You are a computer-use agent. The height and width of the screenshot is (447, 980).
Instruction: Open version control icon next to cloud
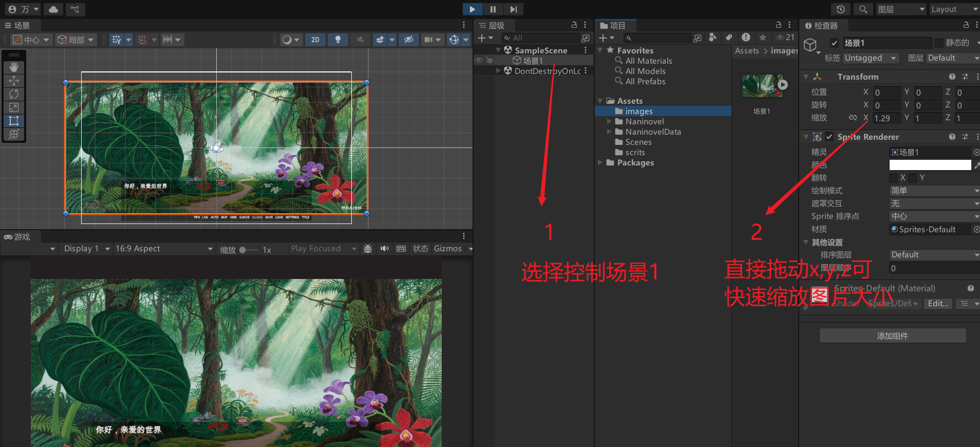point(75,9)
